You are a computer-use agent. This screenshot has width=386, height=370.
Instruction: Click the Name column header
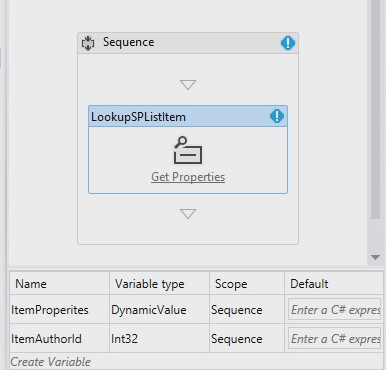tap(59, 284)
